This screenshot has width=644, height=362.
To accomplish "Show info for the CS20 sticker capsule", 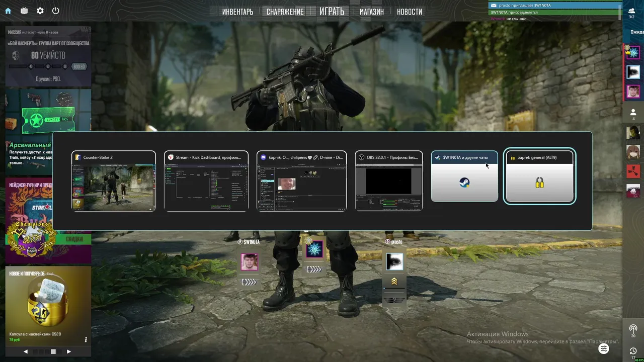I will [86, 339].
